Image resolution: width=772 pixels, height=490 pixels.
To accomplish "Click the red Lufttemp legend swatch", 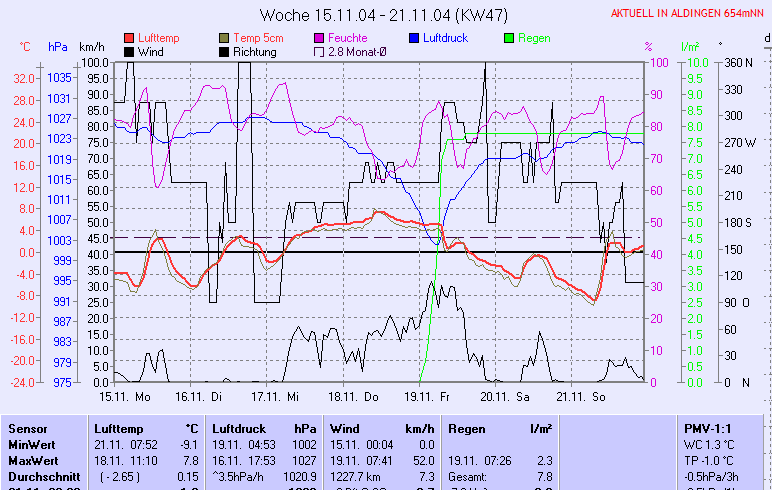I will (x=129, y=38).
